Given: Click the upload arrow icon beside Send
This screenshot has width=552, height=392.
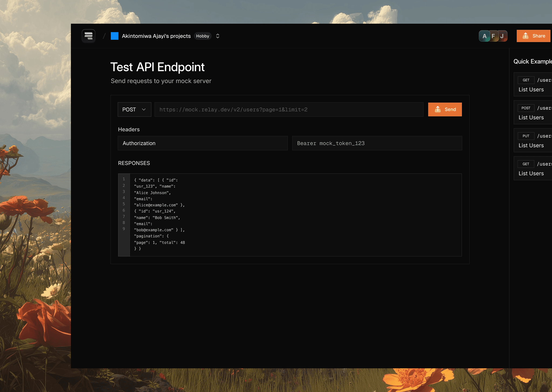Looking at the screenshot, I should click(438, 109).
